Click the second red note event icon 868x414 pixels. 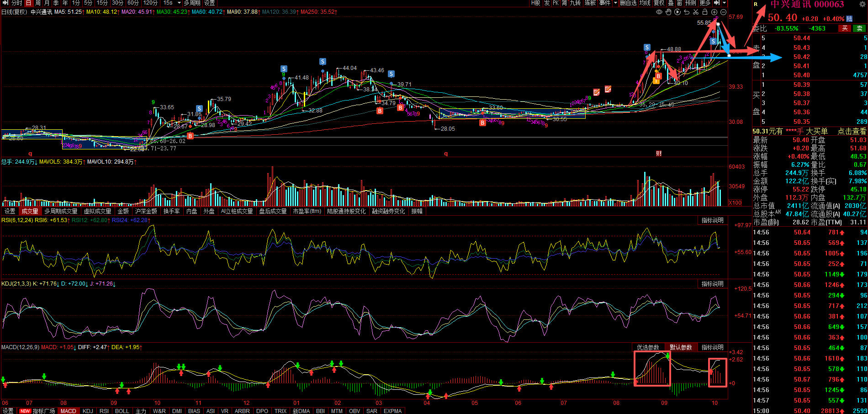608,89
